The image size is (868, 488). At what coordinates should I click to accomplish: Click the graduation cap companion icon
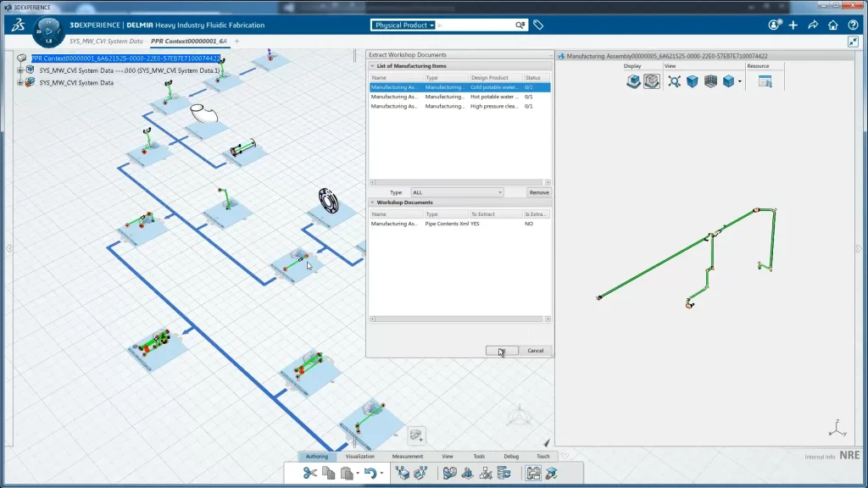pyautogui.click(x=551, y=473)
